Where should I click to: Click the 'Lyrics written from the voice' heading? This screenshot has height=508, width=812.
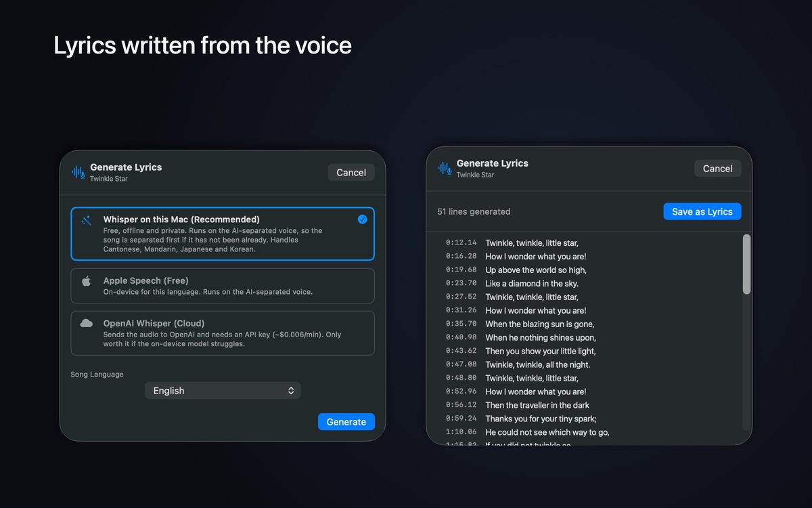203,45
